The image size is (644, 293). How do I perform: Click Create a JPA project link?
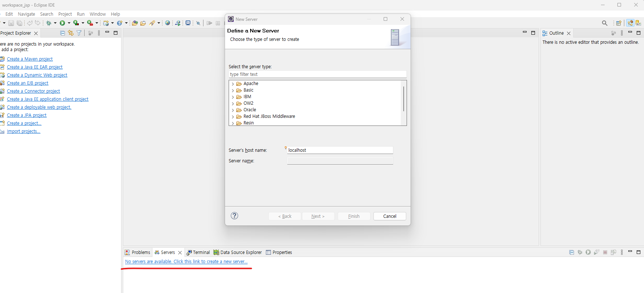[27, 115]
